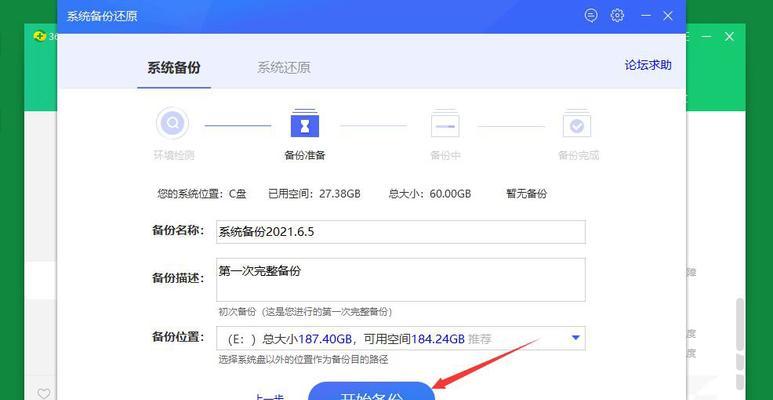Click the 备份准备 hourglass step icon
This screenshot has width=773, height=400.
pos(305,123)
